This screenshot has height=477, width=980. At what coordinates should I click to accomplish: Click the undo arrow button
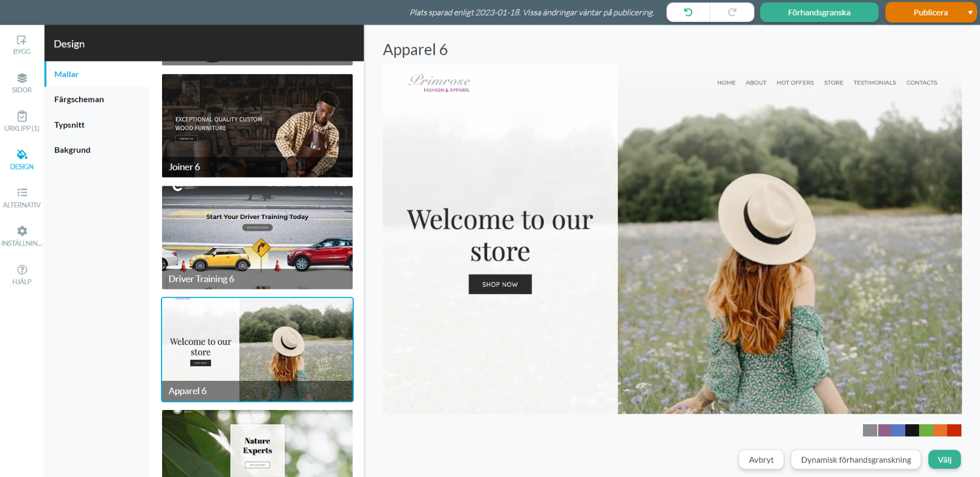pos(688,12)
